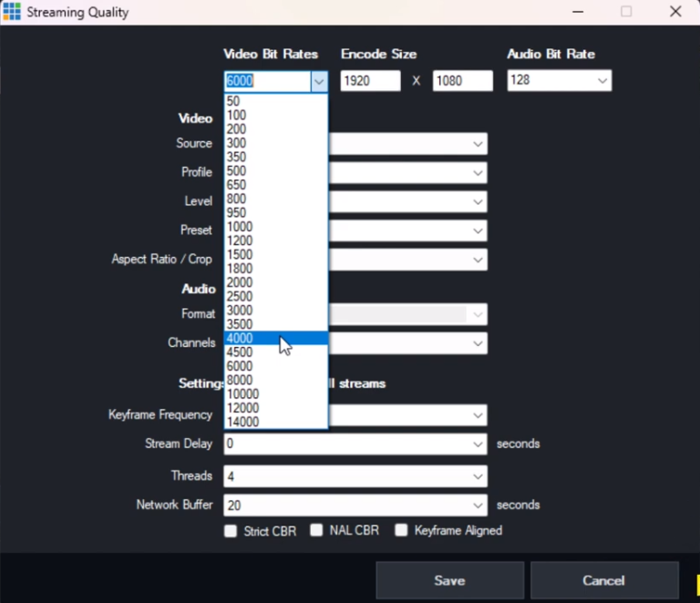This screenshot has width=700, height=603.
Task: Choose 1000 bit rate entry
Action: coord(276,227)
